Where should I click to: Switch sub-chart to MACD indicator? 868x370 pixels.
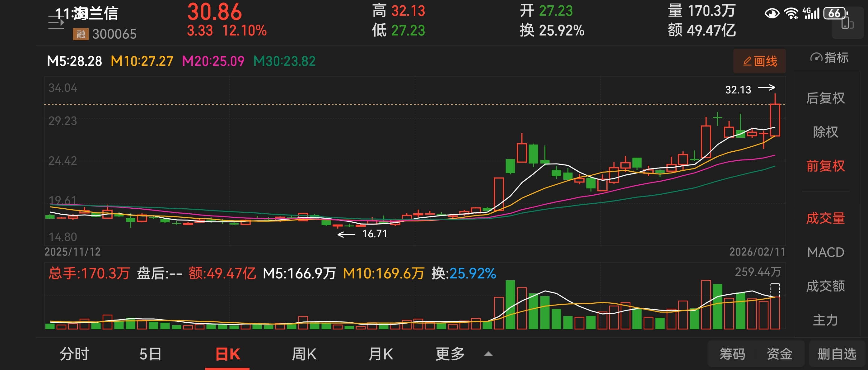tap(825, 252)
